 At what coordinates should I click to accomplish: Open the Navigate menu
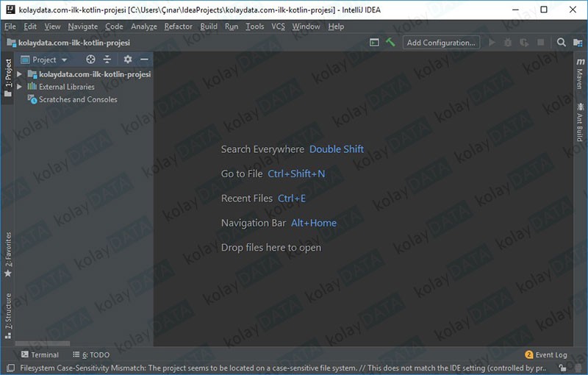pos(83,26)
